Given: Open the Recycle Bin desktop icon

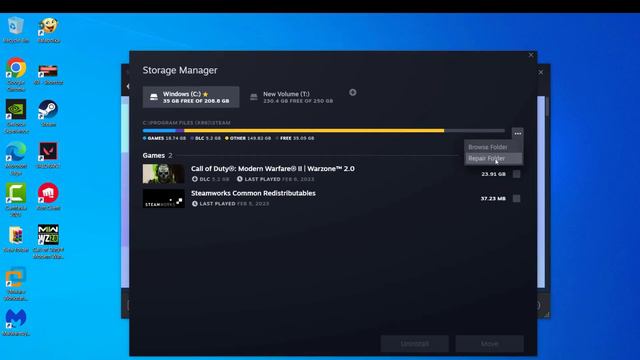Looking at the screenshot, I should point(16,30).
